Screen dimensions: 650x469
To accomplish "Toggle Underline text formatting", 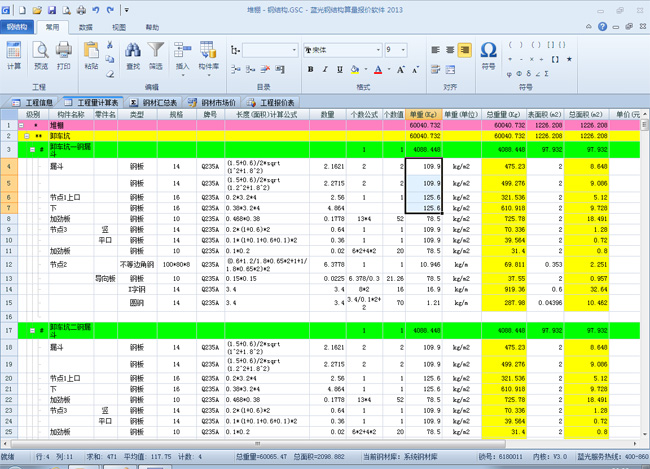I will click(341, 70).
